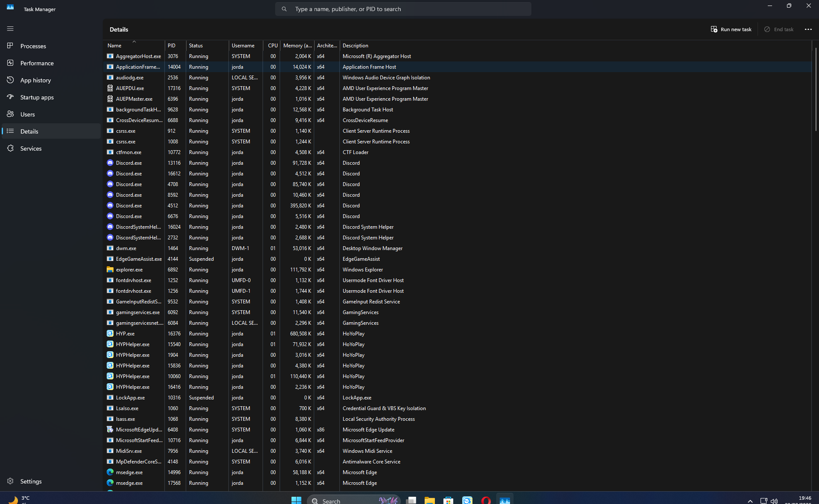Sort processes by CPU column

(272, 46)
